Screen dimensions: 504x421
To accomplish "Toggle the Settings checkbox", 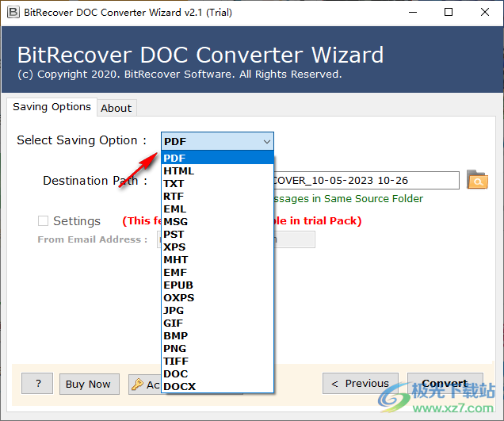I will (x=43, y=221).
